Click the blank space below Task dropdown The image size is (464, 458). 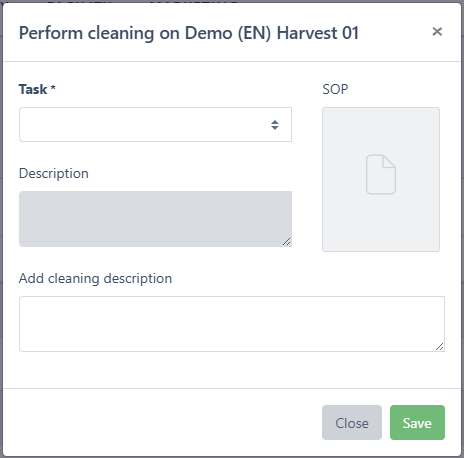[x=155, y=153]
